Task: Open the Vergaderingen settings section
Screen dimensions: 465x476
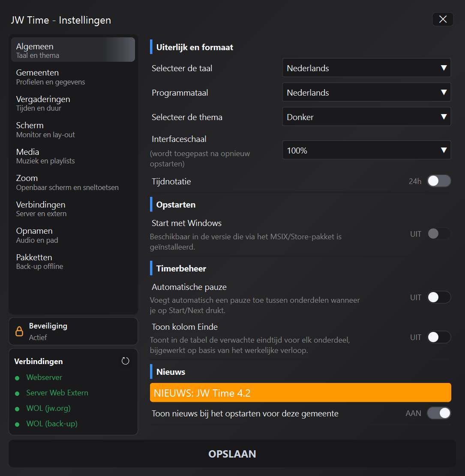Action: click(73, 103)
